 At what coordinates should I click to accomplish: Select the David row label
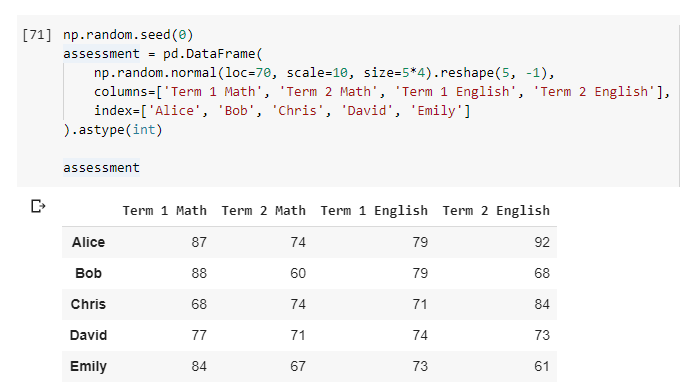(88, 335)
